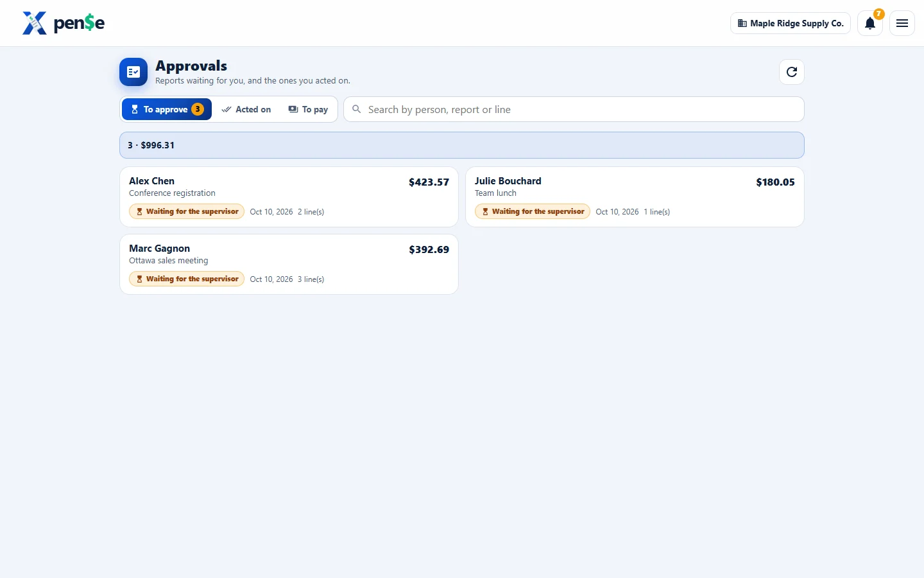Click Julie Bouchard's Waiting for the supervisor badge
This screenshot has width=924, height=578.
(533, 211)
